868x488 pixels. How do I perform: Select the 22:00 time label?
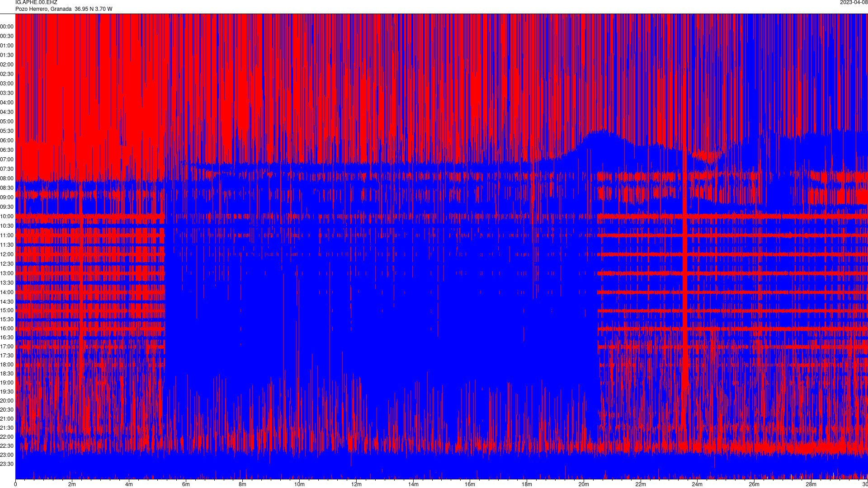click(x=7, y=437)
